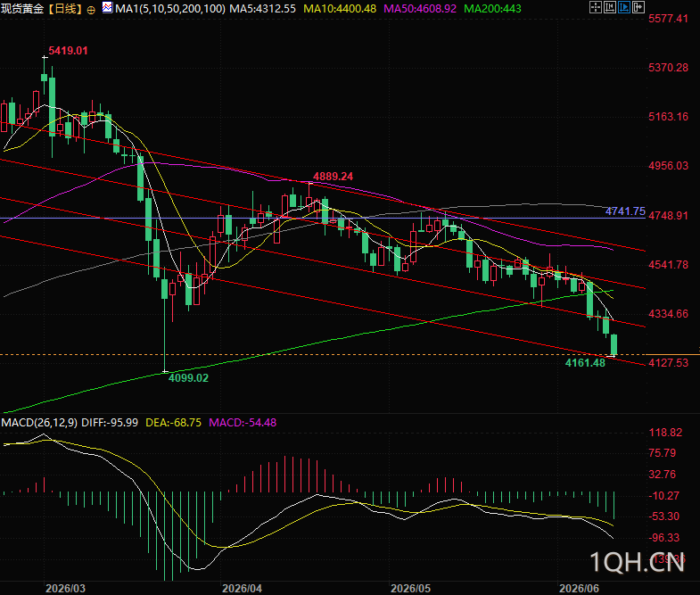The height and width of the screenshot is (595, 700).
Task: Click the 5419.01 high price label
Action: click(69, 51)
